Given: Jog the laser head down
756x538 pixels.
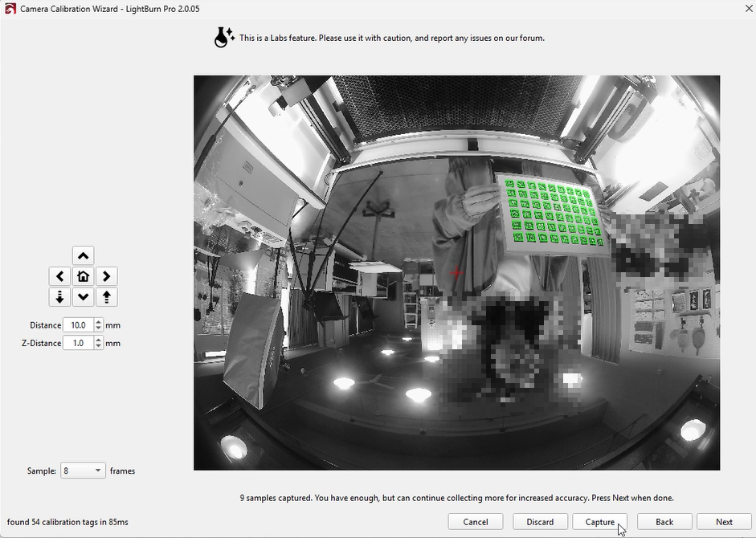Looking at the screenshot, I should click(x=84, y=297).
